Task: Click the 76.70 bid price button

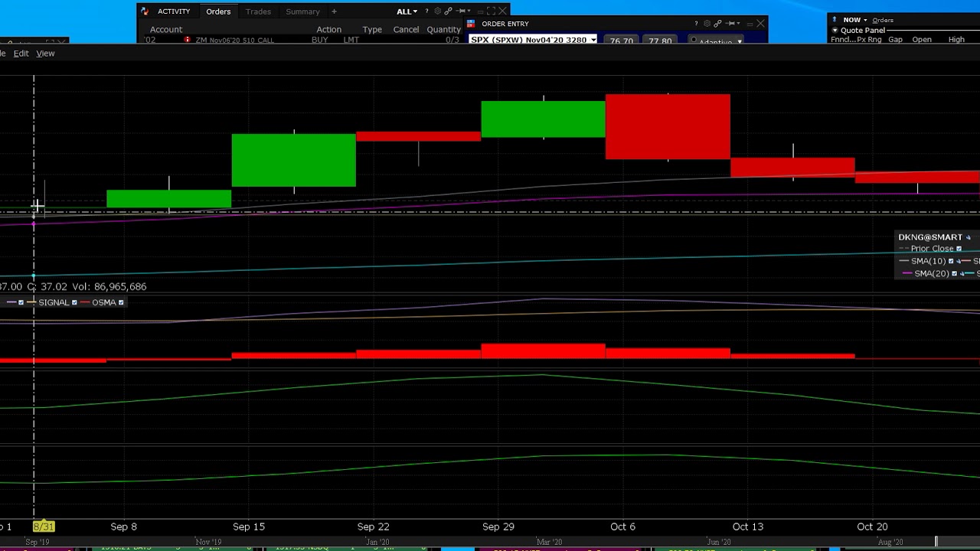Action: tap(621, 41)
